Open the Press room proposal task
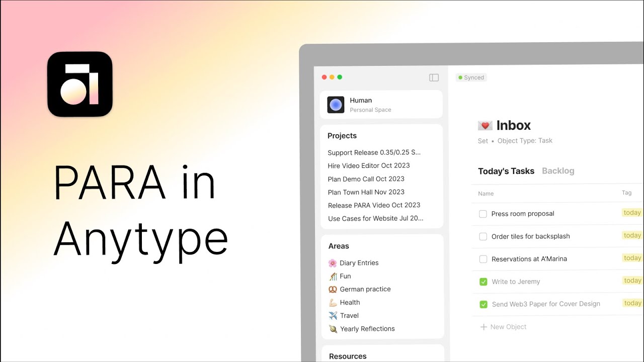644x362 pixels. tap(523, 214)
